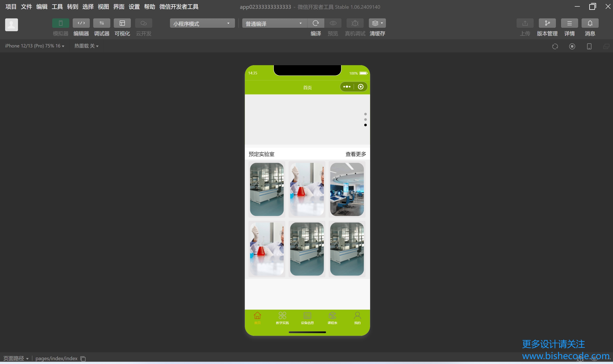
Task: Open the 设置 menu
Action: (x=134, y=7)
